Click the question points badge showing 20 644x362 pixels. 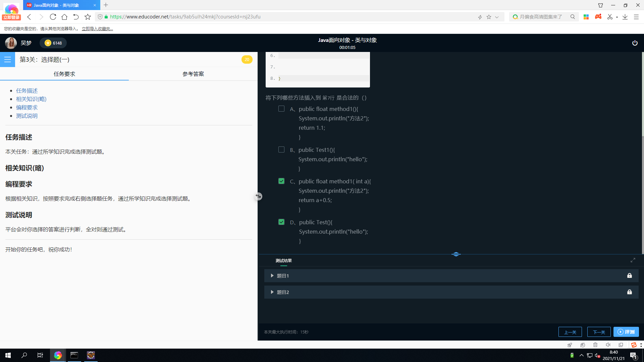point(247,59)
